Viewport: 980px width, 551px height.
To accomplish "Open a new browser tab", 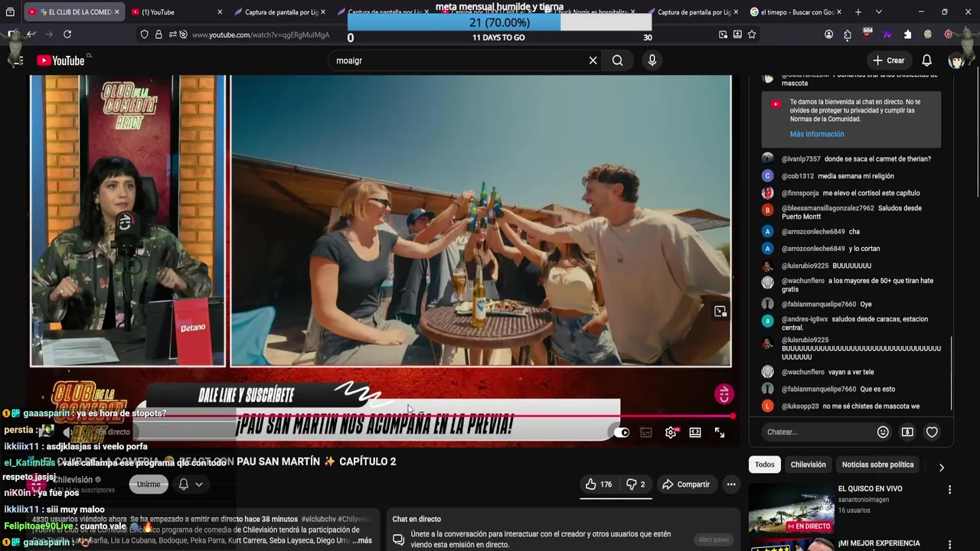I will pos(858,12).
